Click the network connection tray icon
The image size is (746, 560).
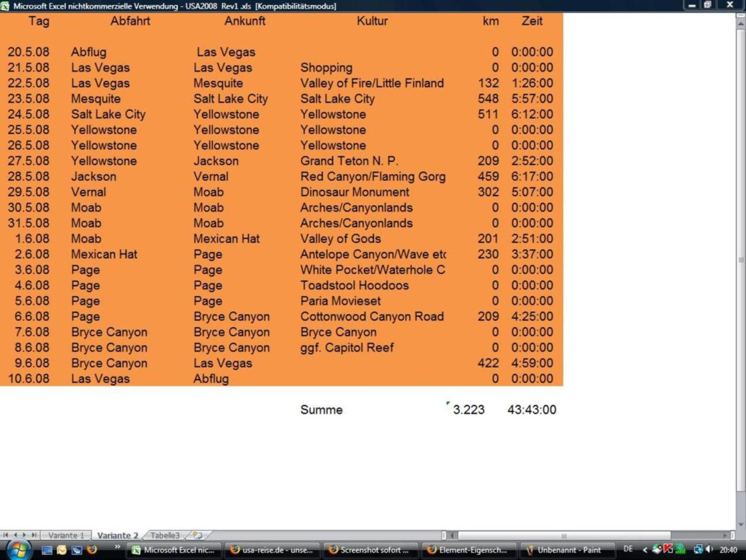697,550
